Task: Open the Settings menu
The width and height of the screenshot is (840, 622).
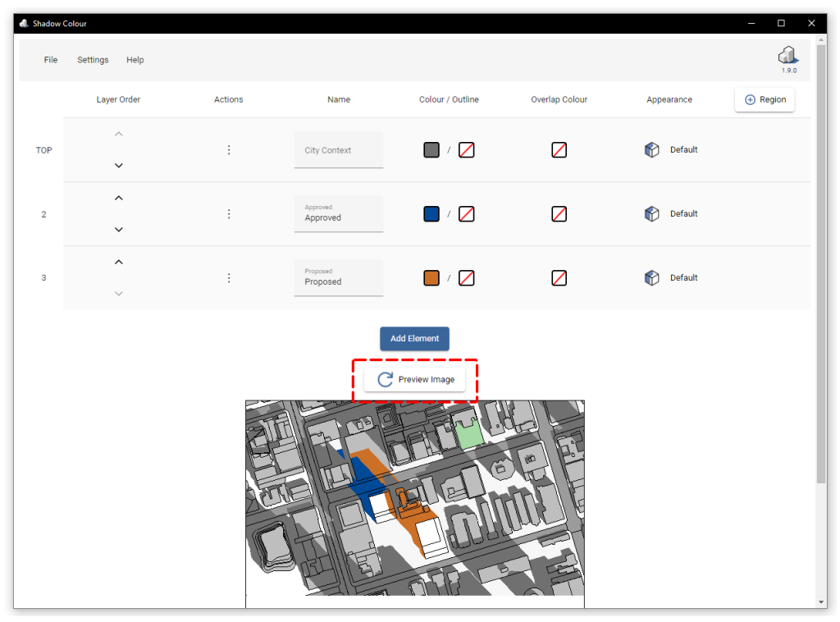Action: click(93, 59)
